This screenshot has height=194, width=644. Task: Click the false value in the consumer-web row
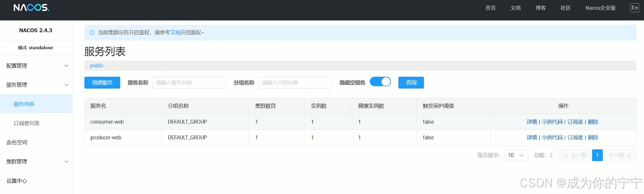pyautogui.click(x=428, y=122)
